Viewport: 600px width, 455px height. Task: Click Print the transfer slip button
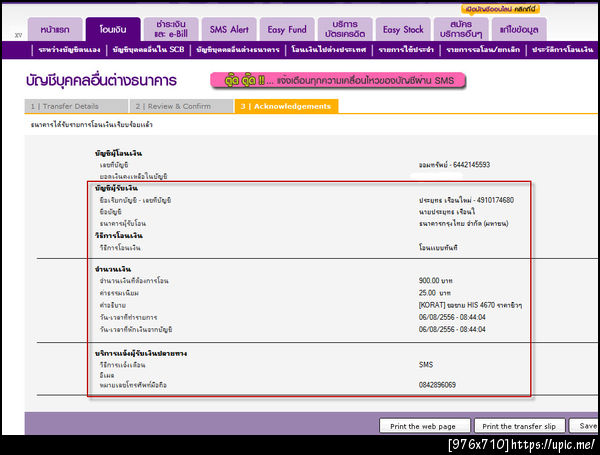tap(520, 426)
